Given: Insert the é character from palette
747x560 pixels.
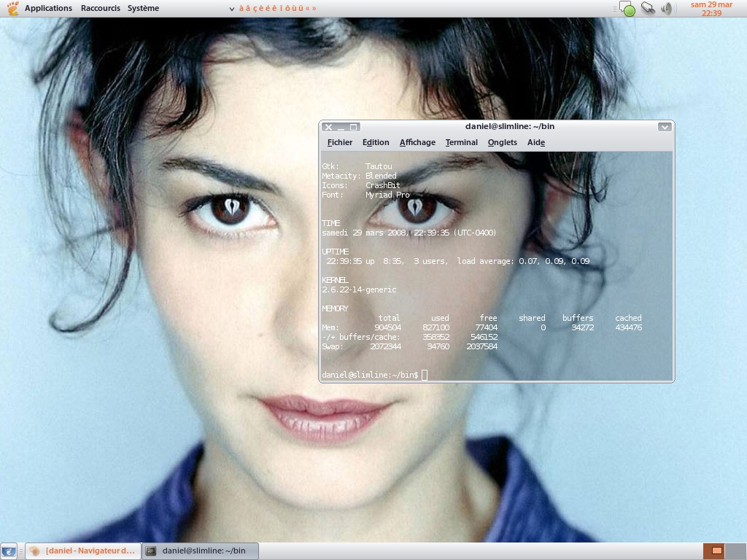Looking at the screenshot, I should click(x=268, y=8).
